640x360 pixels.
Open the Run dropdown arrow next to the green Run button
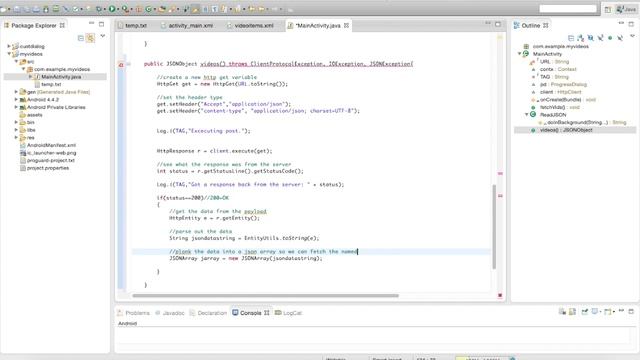point(118,9)
